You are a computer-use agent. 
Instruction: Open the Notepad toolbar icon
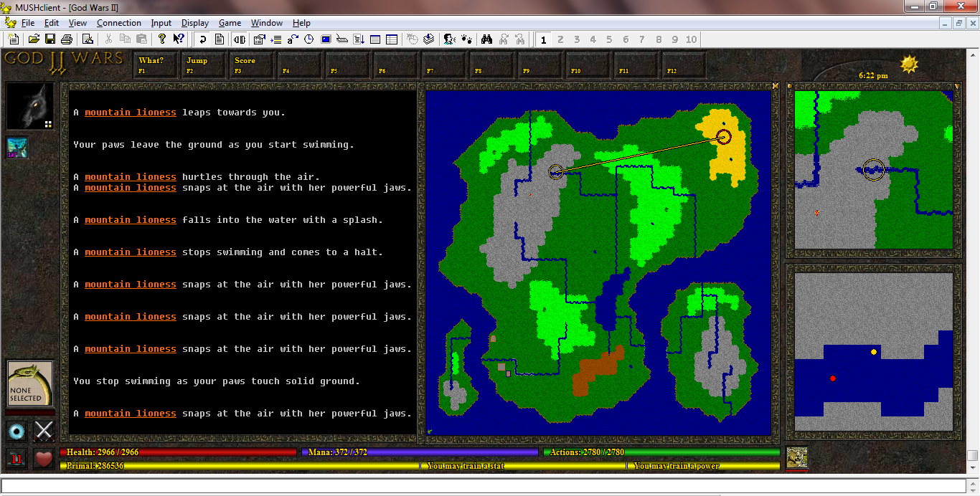click(x=88, y=39)
